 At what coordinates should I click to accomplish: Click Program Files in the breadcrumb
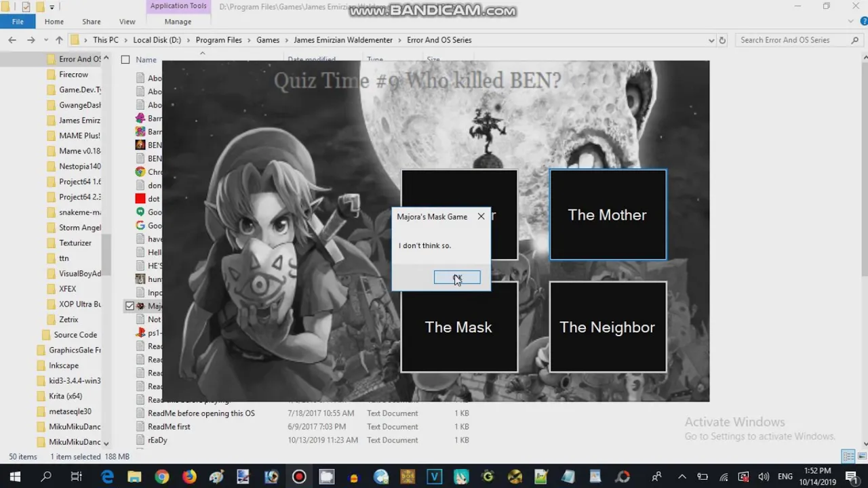coord(218,40)
